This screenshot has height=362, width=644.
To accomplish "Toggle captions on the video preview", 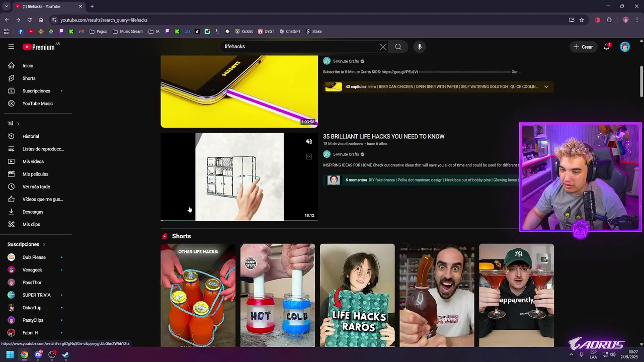I will coord(309,156).
